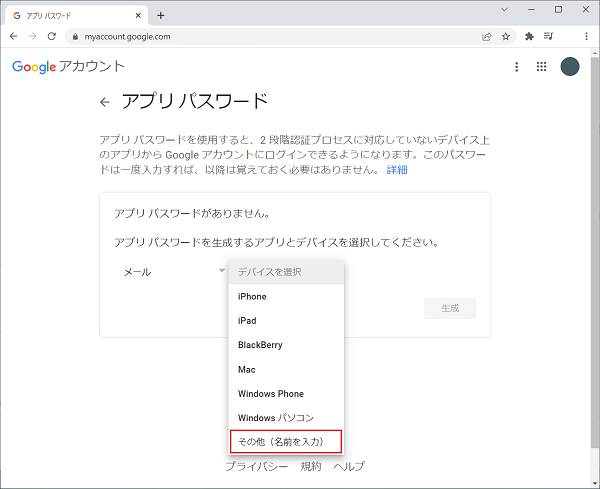
Task: Open the メール app selection dropdown
Action: [x=172, y=272]
